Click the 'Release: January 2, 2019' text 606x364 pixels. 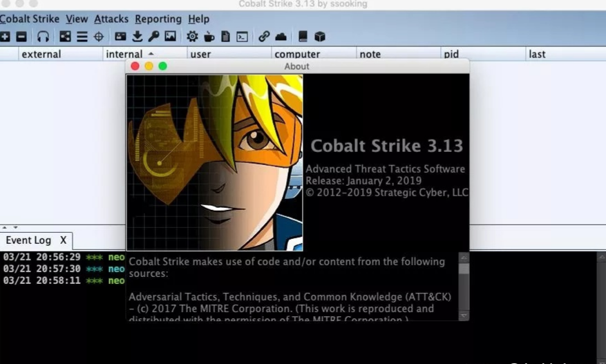[x=363, y=180]
